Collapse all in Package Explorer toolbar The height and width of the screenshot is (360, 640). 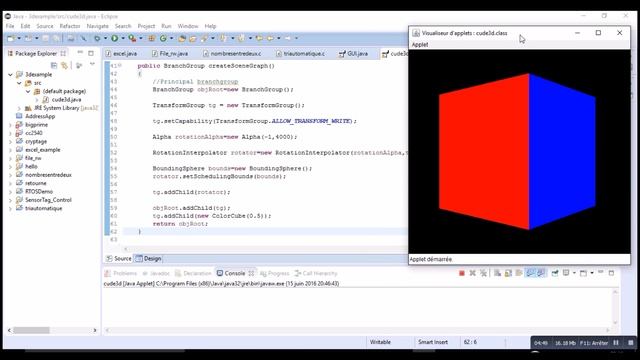point(53,65)
